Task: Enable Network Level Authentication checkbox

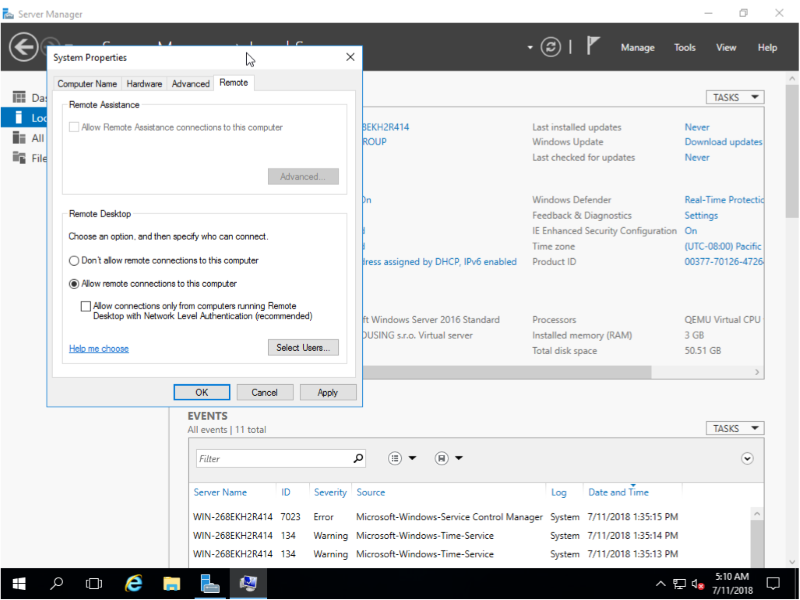Action: click(86, 306)
